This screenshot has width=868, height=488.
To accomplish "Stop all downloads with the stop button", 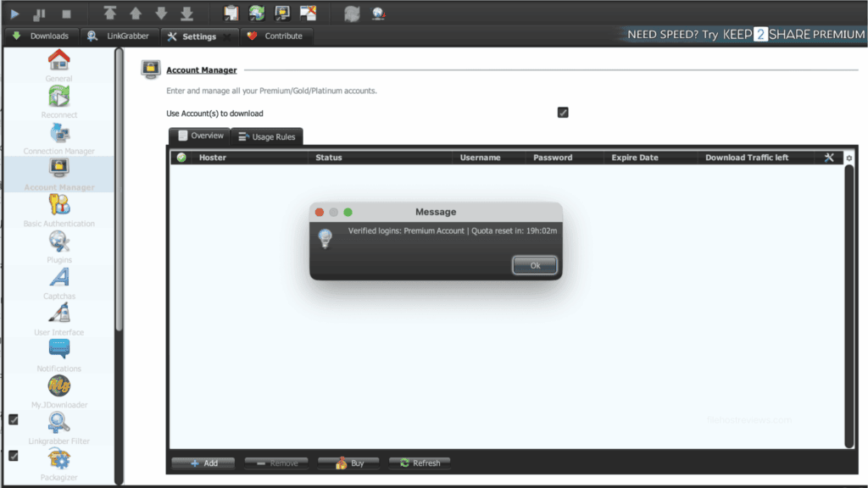I will (x=66, y=14).
